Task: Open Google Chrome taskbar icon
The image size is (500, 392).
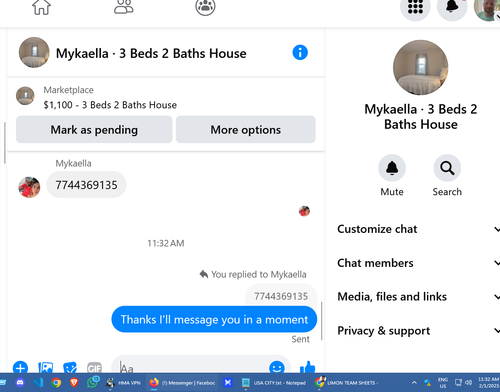Action: pyautogui.click(x=56, y=383)
